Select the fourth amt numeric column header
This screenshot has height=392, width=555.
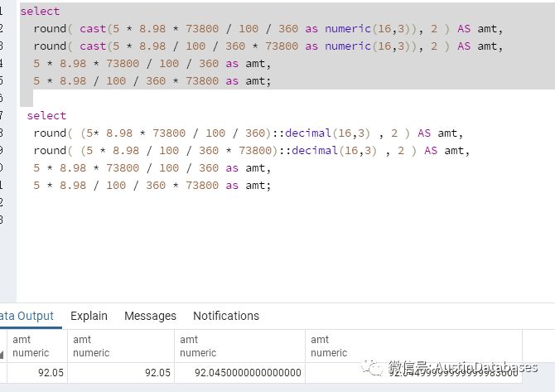[414, 346]
